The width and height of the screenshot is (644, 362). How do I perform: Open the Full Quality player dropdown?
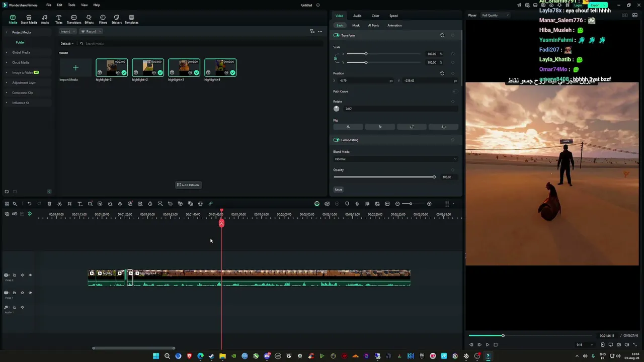pyautogui.click(x=496, y=15)
